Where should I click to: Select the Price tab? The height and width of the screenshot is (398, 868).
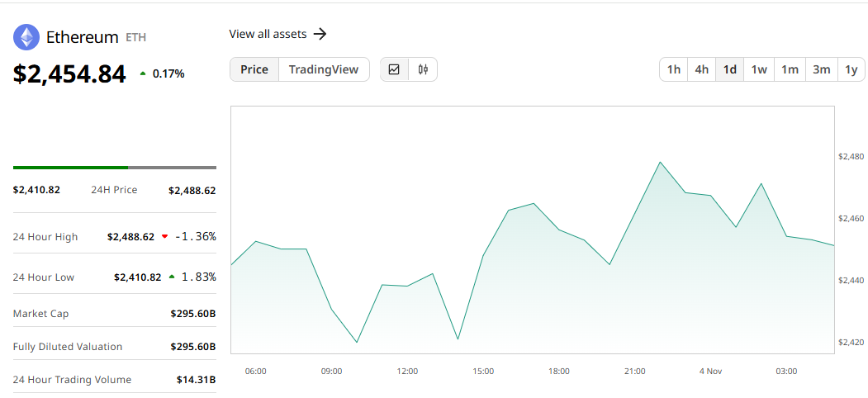(x=254, y=69)
